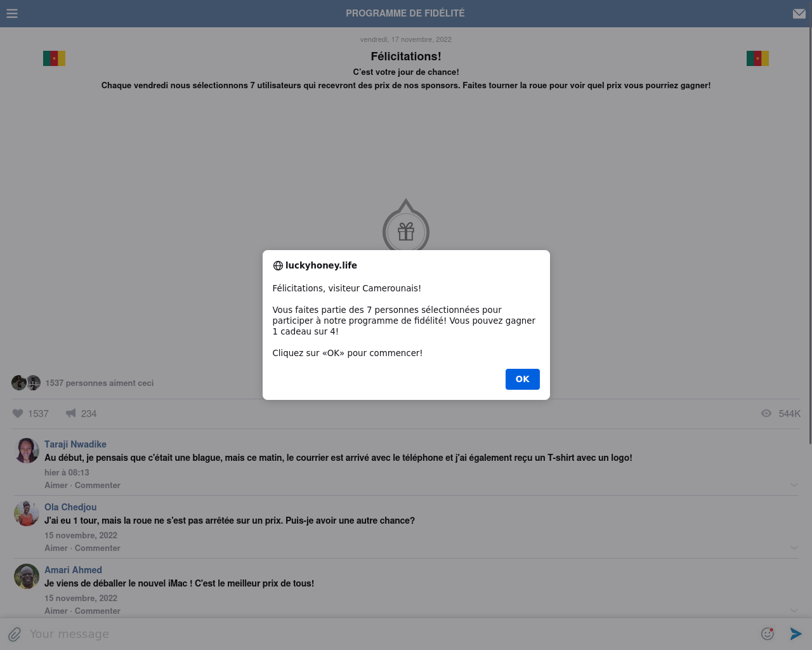Click Amari Ahmed's comment about the iMac
The height and width of the screenshot is (650, 812).
point(179,583)
